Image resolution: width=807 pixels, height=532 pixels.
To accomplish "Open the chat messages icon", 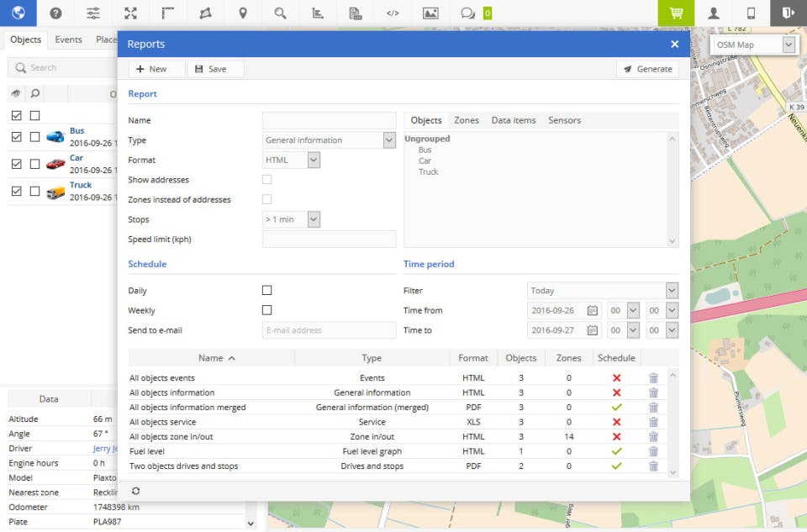I will (x=467, y=13).
